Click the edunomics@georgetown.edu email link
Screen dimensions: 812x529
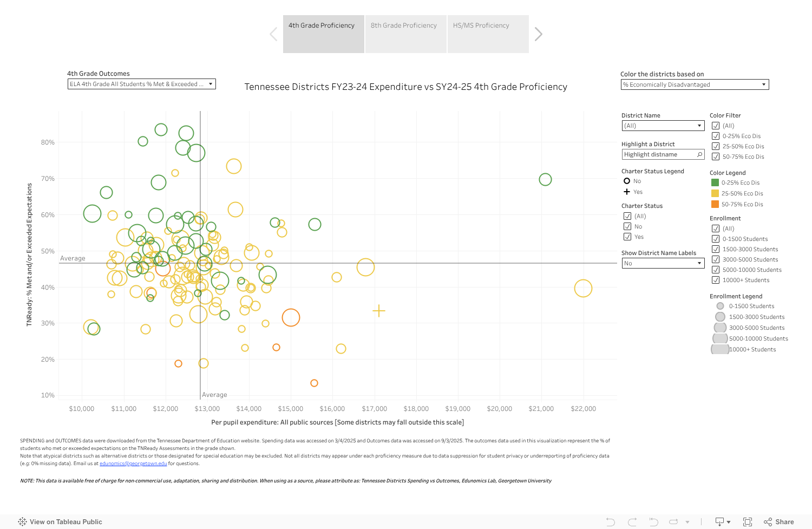pos(132,463)
